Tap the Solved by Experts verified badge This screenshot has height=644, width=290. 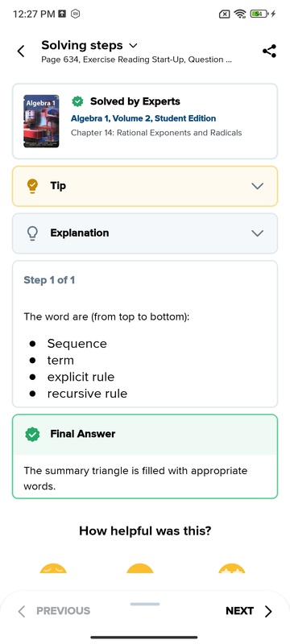pos(77,101)
